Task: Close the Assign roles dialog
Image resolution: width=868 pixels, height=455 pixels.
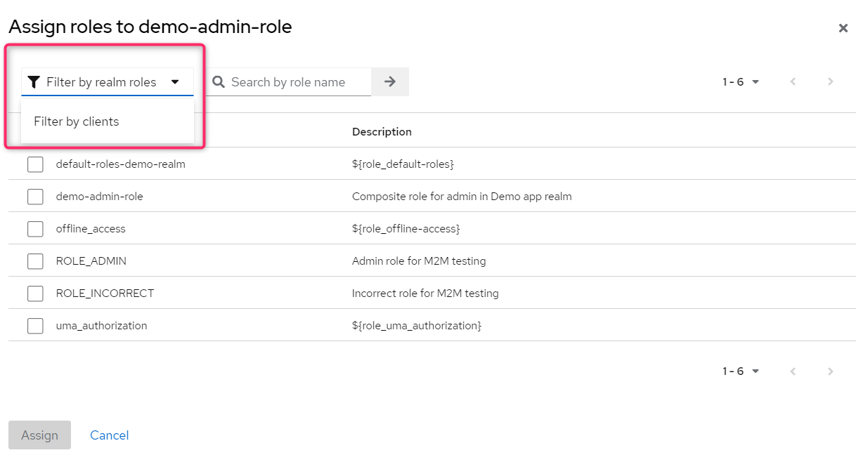Action: click(x=843, y=28)
